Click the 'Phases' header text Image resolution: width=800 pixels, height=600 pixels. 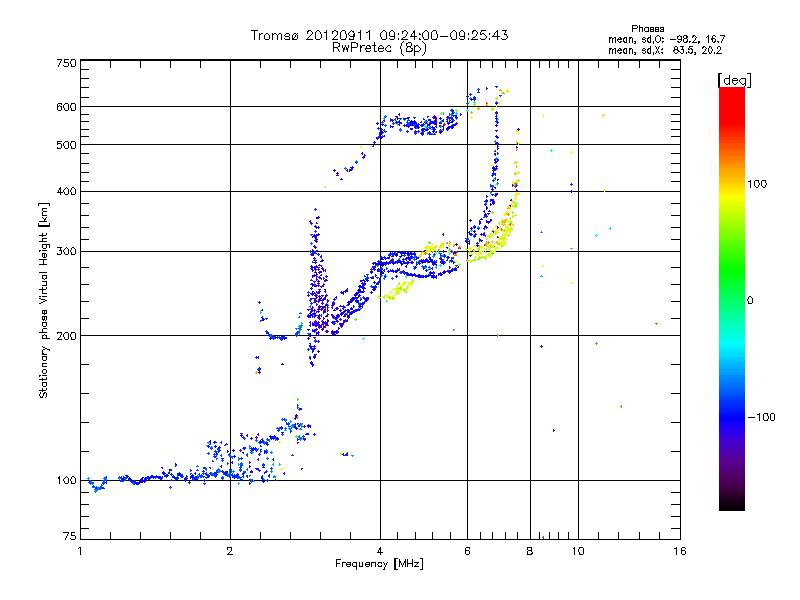(x=647, y=29)
